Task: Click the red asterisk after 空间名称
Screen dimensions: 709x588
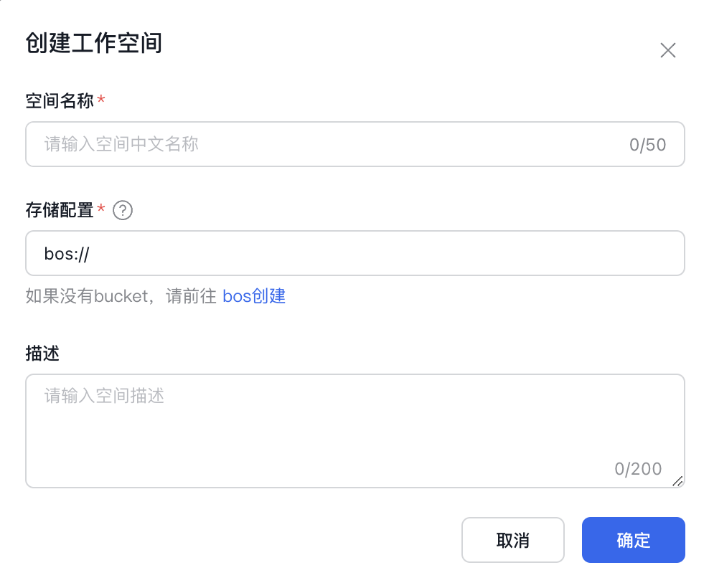Action: (x=101, y=98)
